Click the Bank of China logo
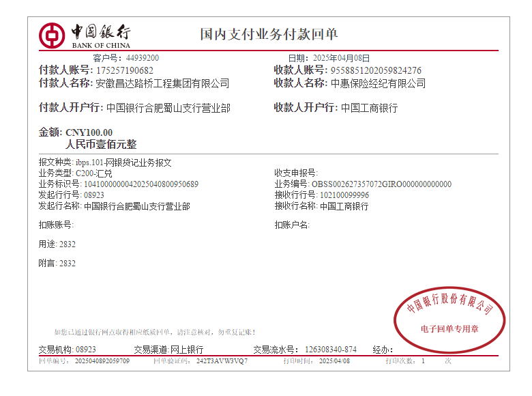Image resolution: width=532 pixels, height=396 pixels. tap(85, 35)
